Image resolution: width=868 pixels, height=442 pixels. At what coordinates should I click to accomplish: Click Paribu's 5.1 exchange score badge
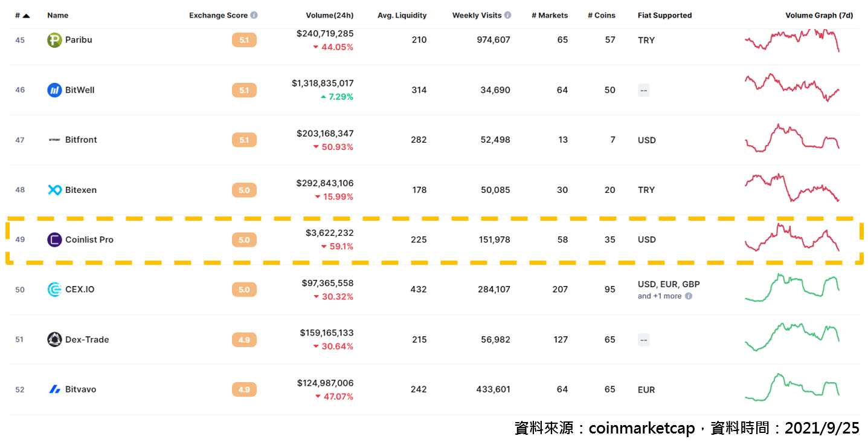[244, 41]
